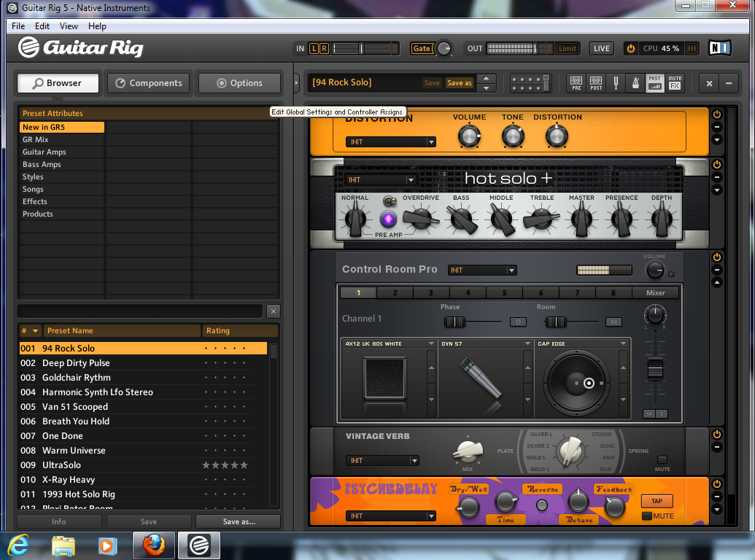Toggle power on the Hot Solo+ amp
Viewport: 755px width, 560px height.
pyautogui.click(x=717, y=165)
